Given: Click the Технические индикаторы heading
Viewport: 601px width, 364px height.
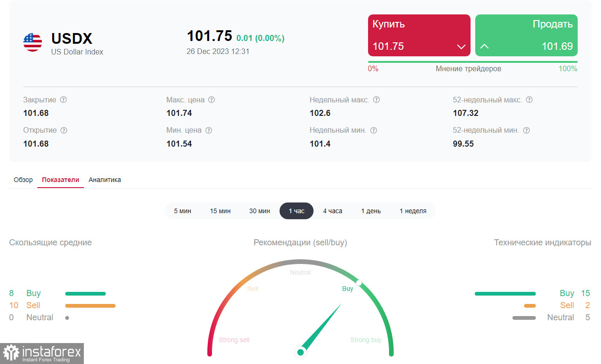Looking at the screenshot, I should pos(543,243).
